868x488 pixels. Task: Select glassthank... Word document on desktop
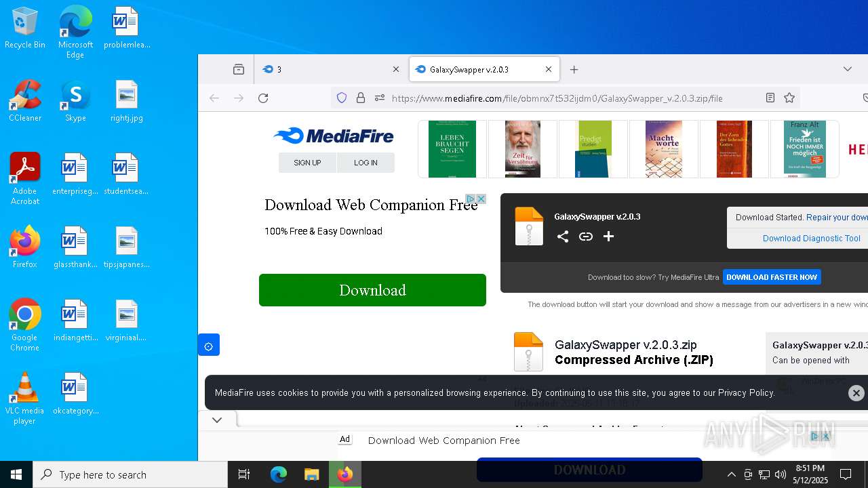point(75,248)
